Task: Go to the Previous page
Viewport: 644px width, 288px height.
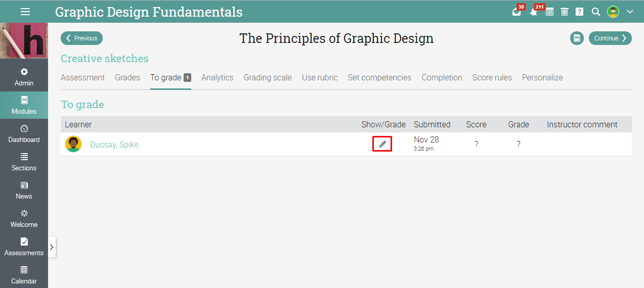Action: click(x=81, y=38)
